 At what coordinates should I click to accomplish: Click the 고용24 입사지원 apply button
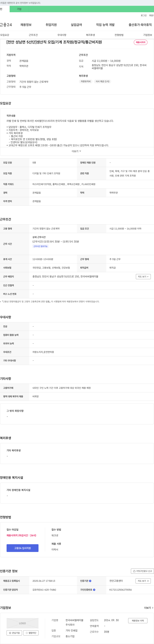pyautogui.click(x=22, y=548)
